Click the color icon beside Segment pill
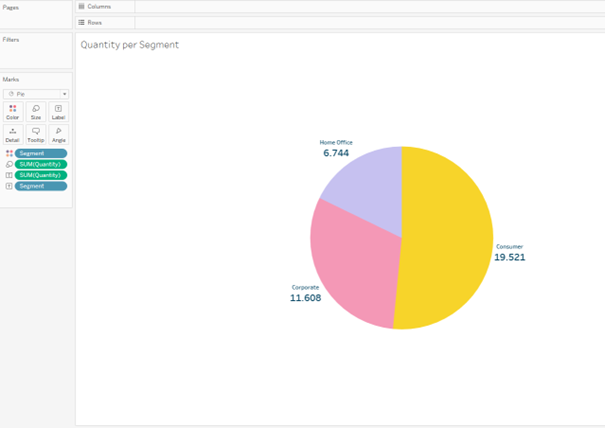This screenshot has width=605, height=428. click(x=9, y=154)
